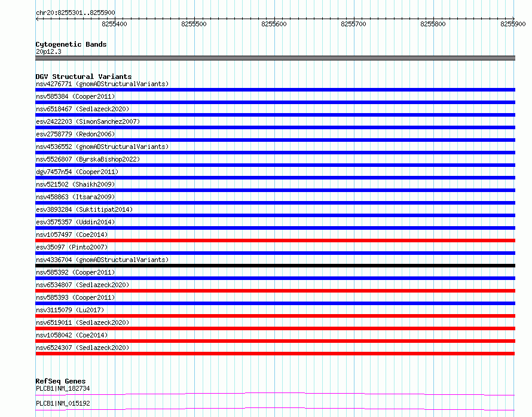Open variant nsv6519011 (Sedlazeck2020)
Screen dimensions: 532x417
click(x=82, y=322)
